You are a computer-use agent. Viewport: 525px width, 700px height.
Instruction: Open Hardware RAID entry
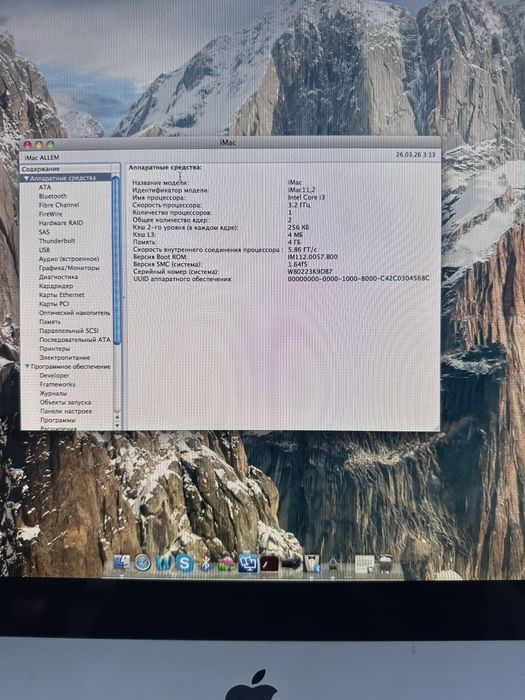pos(61,223)
